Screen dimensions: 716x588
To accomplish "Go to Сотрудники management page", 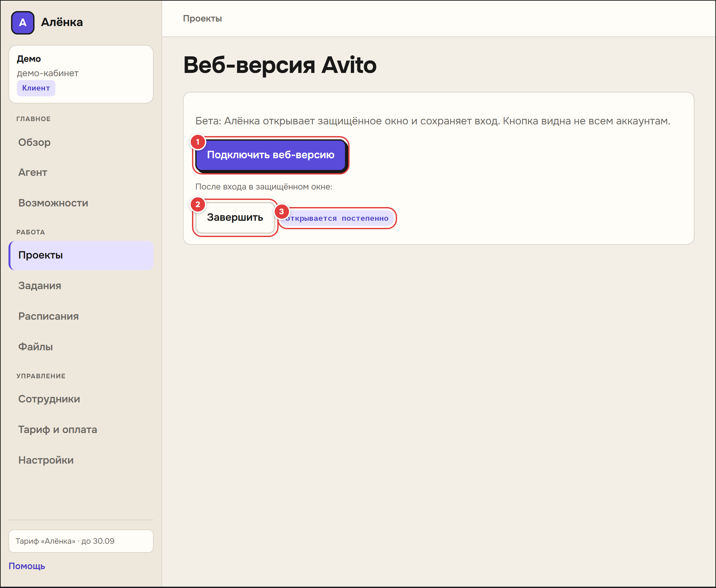I will [81, 399].
